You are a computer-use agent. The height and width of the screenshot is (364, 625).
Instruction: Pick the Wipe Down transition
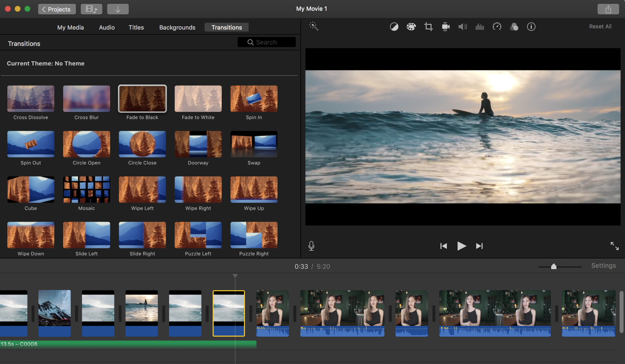(31, 235)
